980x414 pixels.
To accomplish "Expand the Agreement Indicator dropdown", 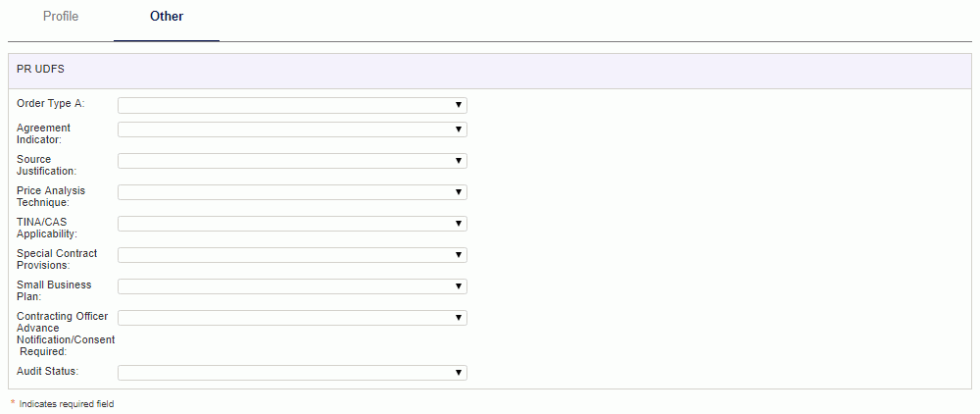I will 292,129.
